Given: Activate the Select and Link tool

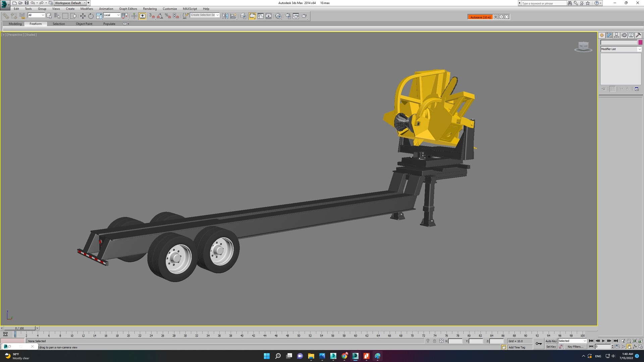Looking at the screenshot, I should point(5,16).
